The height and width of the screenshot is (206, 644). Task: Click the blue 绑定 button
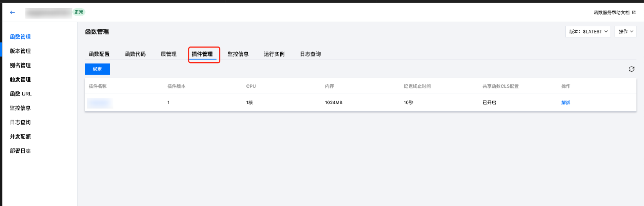[x=97, y=69]
